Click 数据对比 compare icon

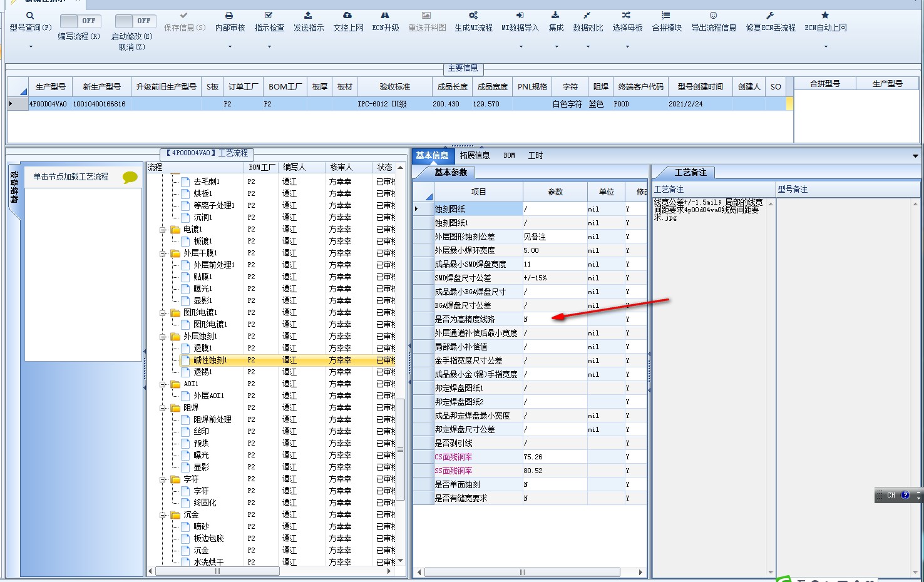tap(587, 15)
